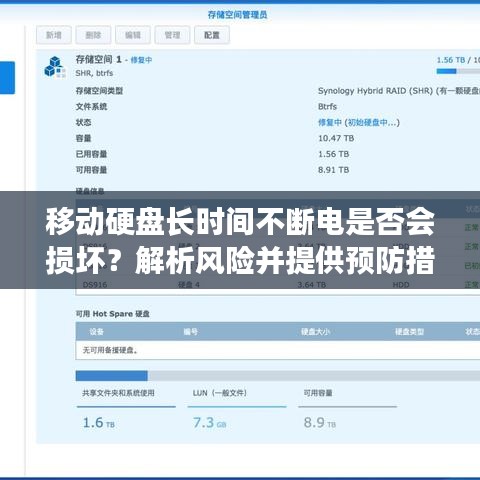Screen dimensions: 480x480
Task: Click the 3.64 TB size in 硬盘 4 row
Action: click(x=312, y=285)
